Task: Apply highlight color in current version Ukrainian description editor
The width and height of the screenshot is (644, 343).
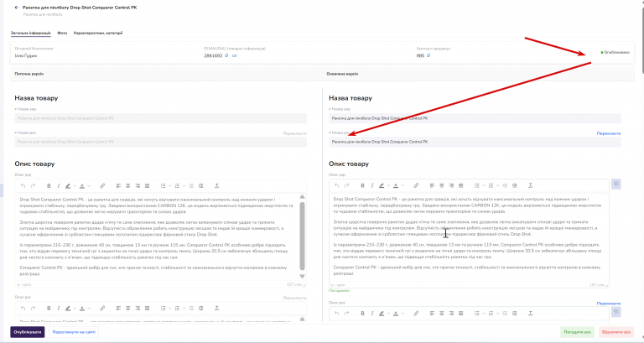Action: pyautogui.click(x=68, y=185)
